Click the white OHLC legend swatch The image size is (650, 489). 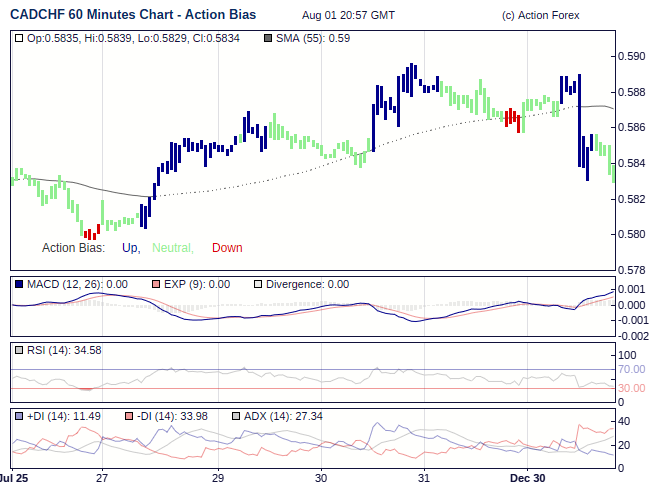click(x=20, y=38)
